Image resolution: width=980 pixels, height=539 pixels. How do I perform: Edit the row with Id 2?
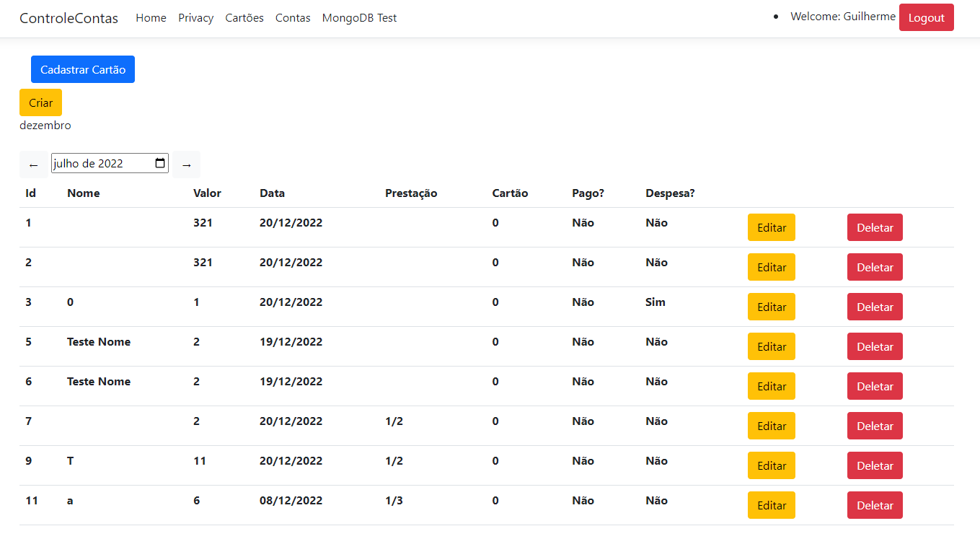pyautogui.click(x=772, y=267)
